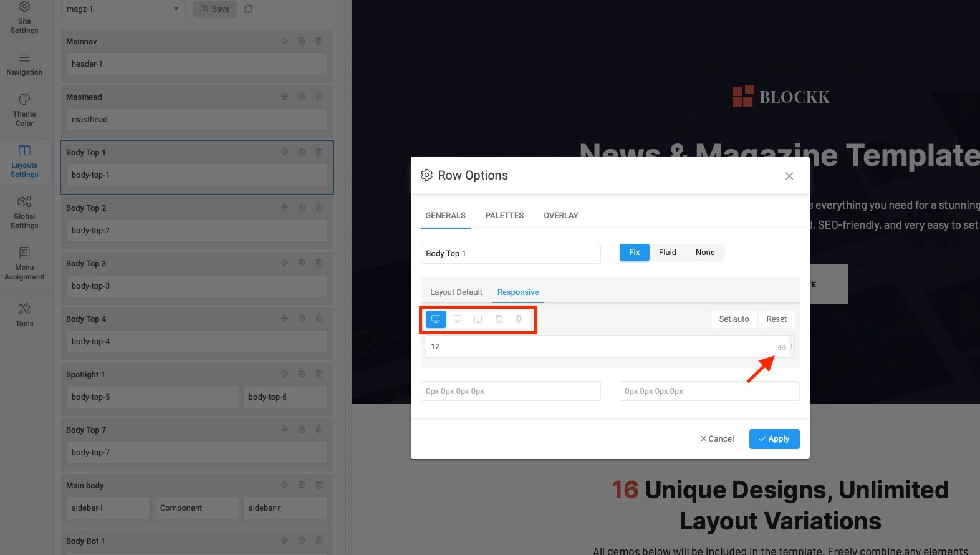
Task: Click the move handle of Spotlight 1 row
Action: coord(284,374)
